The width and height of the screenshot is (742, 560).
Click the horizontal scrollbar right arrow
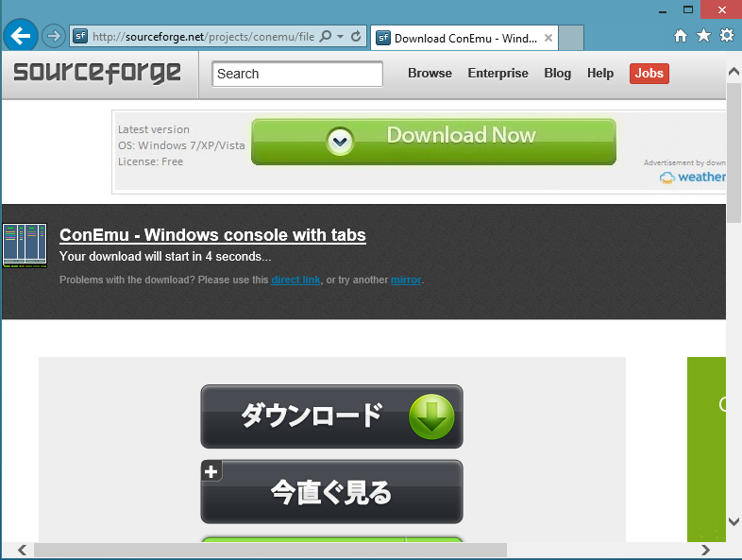(x=705, y=550)
